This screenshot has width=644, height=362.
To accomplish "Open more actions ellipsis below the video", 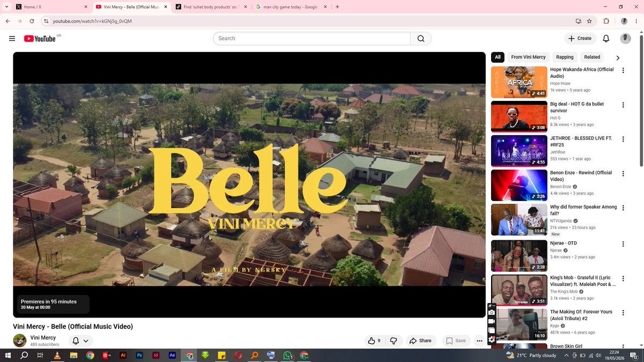I will pyautogui.click(x=479, y=341).
